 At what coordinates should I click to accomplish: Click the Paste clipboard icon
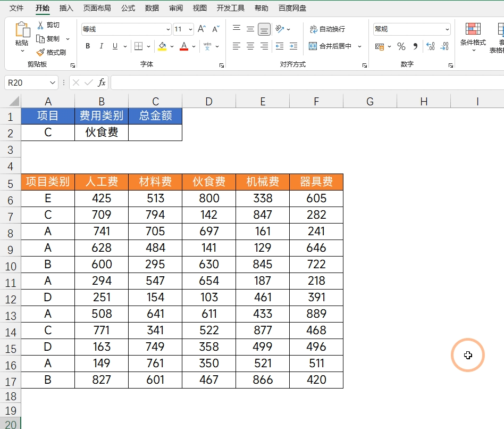(x=22, y=30)
